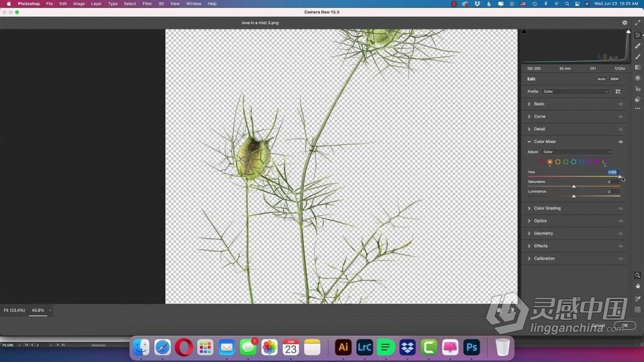Open the Profile Color dropdown

click(576, 92)
